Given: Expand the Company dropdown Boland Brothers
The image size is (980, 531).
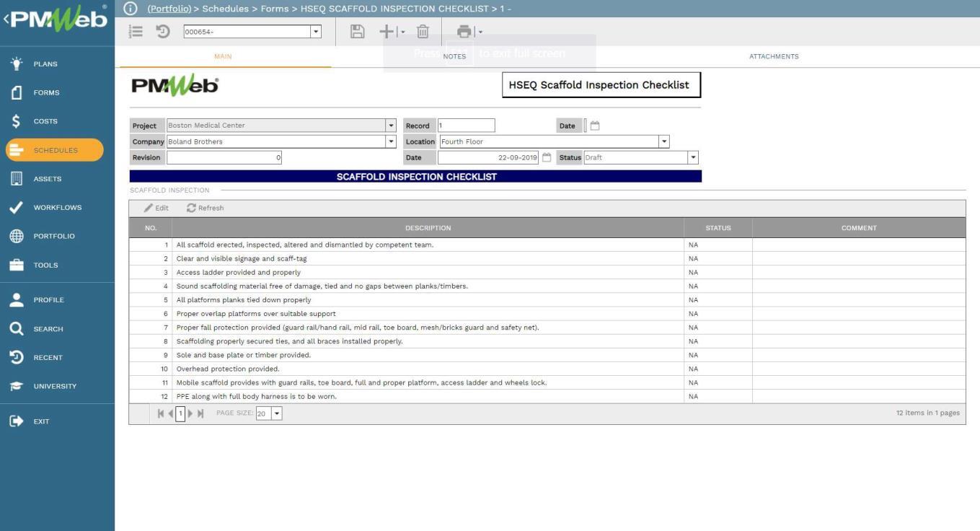Looking at the screenshot, I should (391, 141).
